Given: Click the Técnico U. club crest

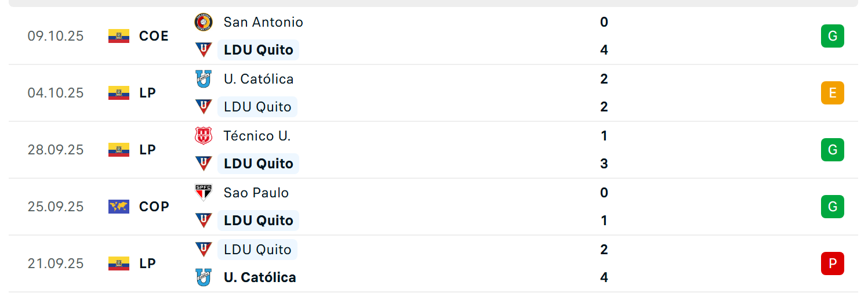Looking at the screenshot, I should (x=204, y=136).
